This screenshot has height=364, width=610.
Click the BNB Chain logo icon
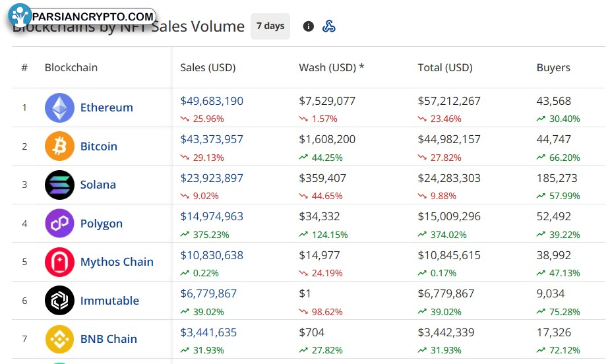[59, 339]
